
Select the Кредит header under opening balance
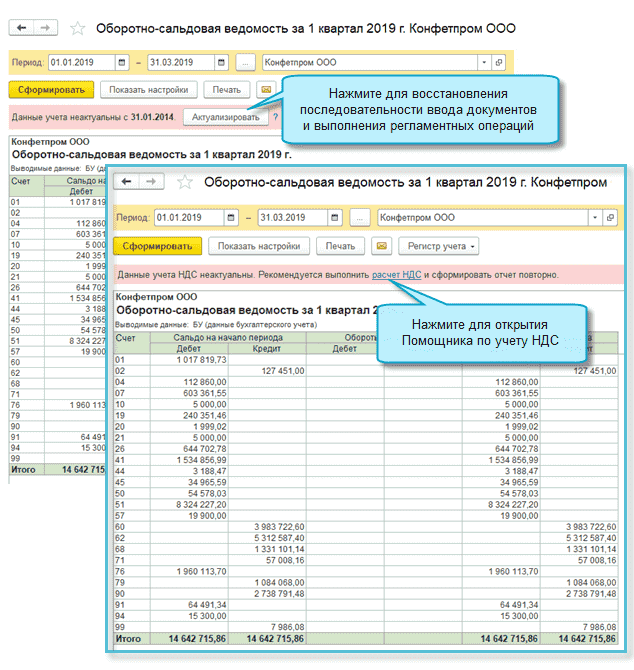[267, 348]
